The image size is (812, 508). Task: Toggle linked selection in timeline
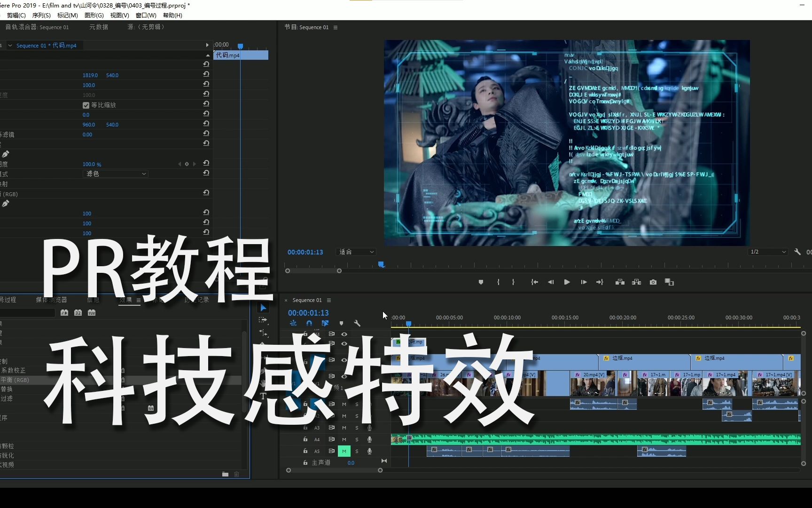325,323
